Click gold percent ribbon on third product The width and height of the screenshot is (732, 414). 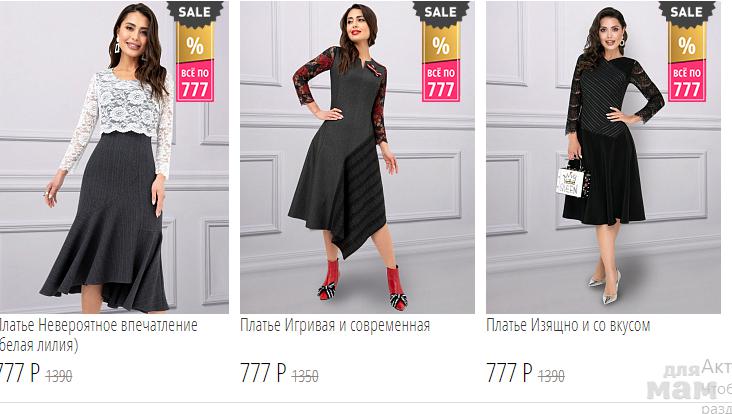click(x=687, y=43)
